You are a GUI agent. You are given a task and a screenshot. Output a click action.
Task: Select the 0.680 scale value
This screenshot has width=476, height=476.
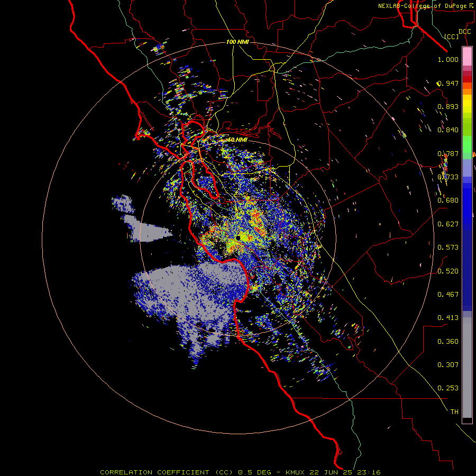pyautogui.click(x=448, y=200)
